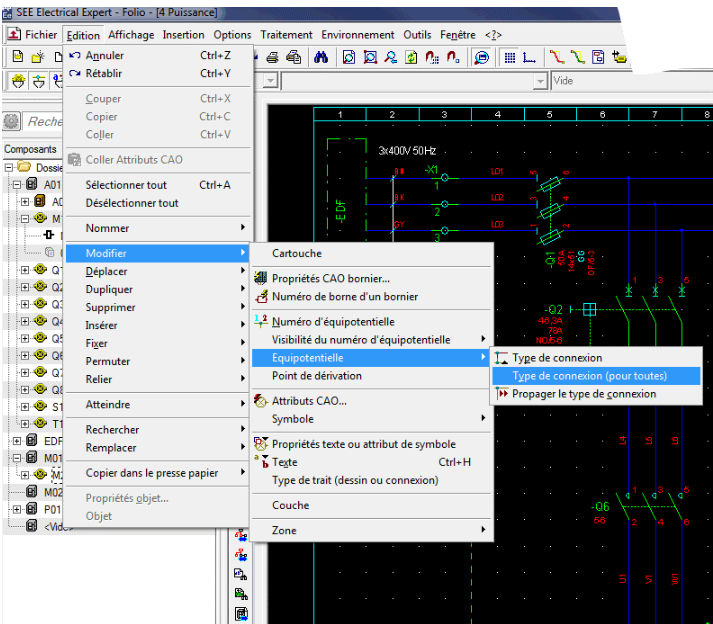Open the Traitement menu

(x=286, y=35)
